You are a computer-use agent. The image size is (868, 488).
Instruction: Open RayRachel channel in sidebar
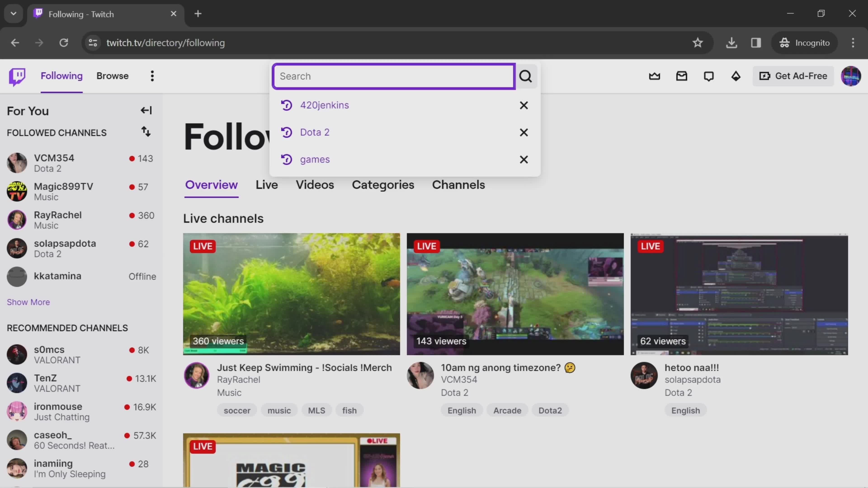(81, 220)
